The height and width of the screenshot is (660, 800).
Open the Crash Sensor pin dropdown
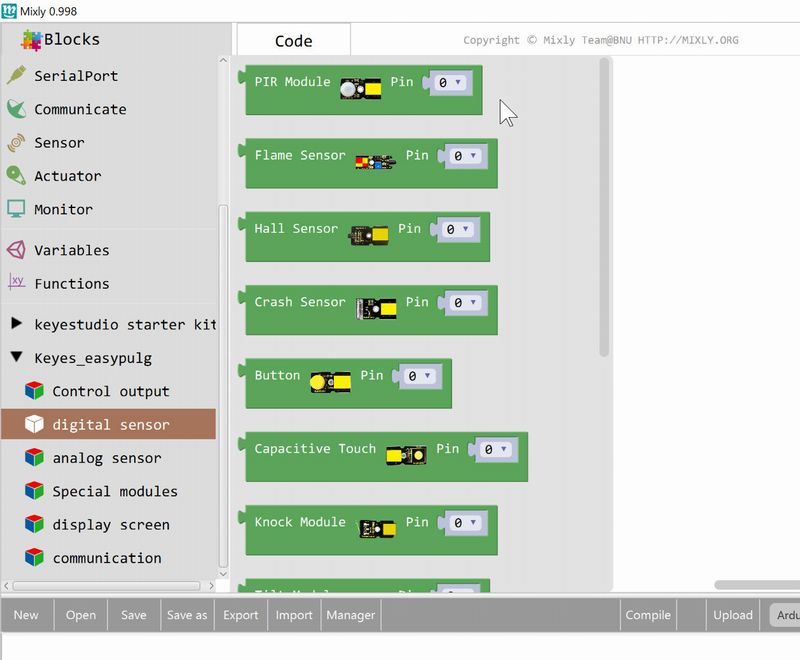464,303
